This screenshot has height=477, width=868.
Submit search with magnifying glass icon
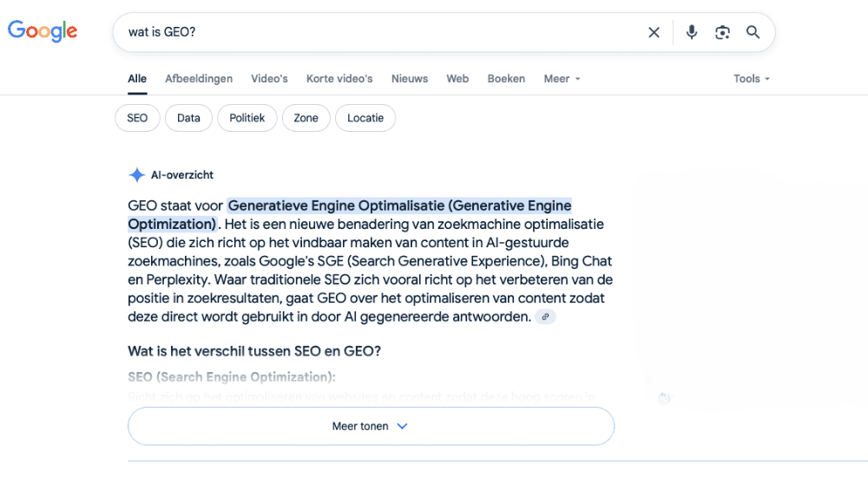pyautogui.click(x=753, y=32)
